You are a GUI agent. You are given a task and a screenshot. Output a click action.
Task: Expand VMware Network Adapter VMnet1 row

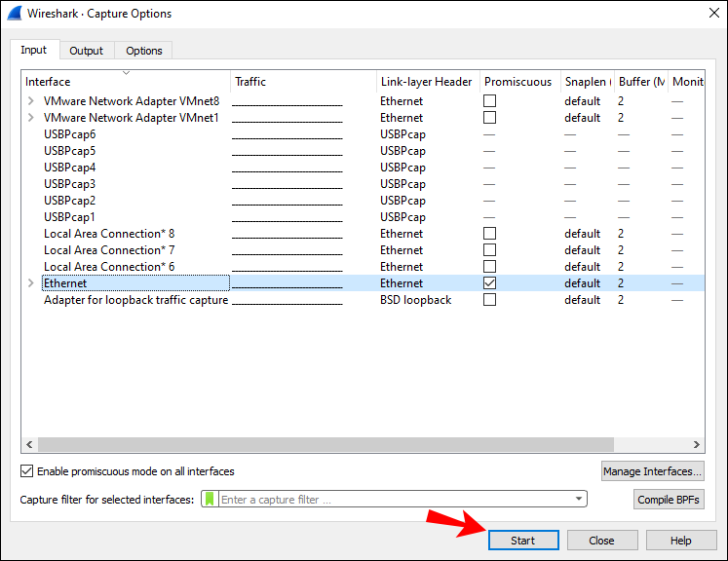click(x=30, y=118)
